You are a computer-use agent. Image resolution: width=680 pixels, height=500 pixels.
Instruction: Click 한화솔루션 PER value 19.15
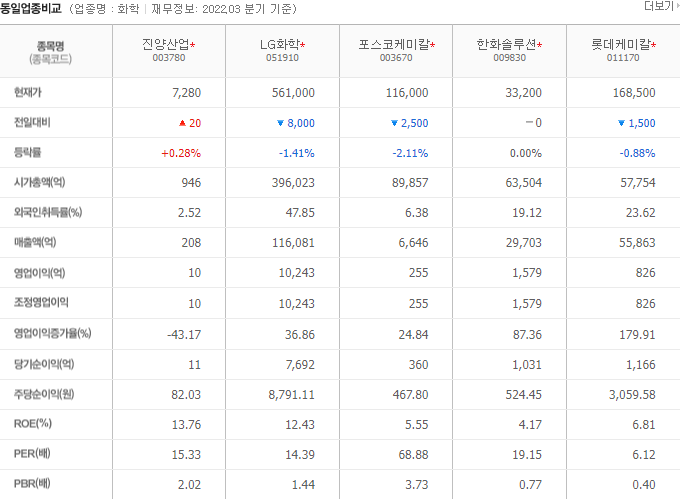coord(527,454)
